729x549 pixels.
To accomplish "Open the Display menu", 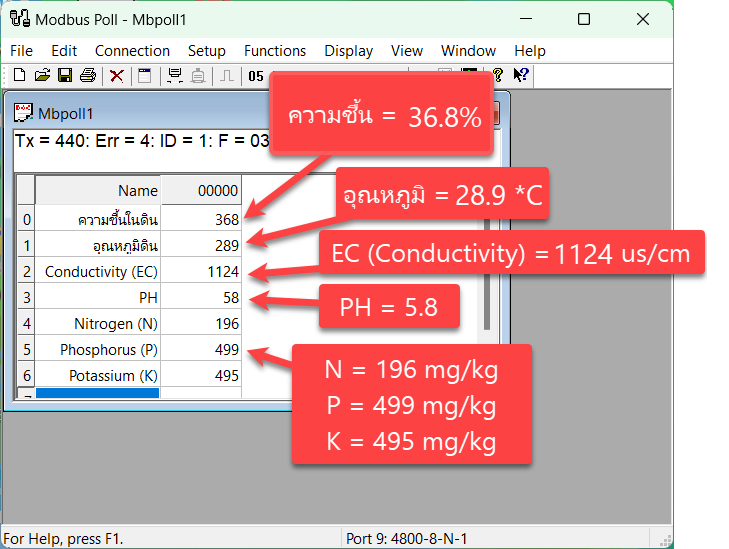I will click(348, 51).
